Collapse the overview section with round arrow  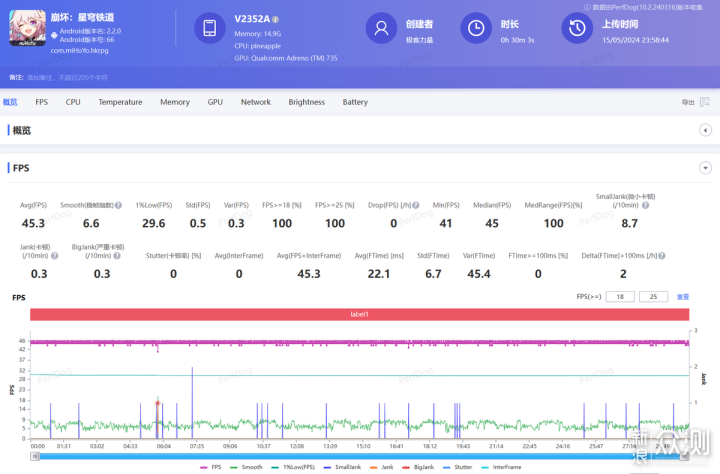tap(706, 130)
